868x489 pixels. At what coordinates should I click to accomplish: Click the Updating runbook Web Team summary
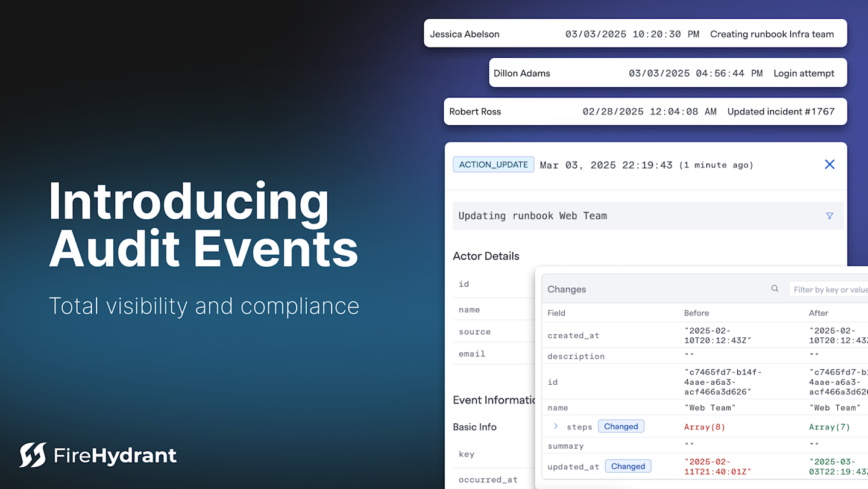pyautogui.click(x=532, y=216)
